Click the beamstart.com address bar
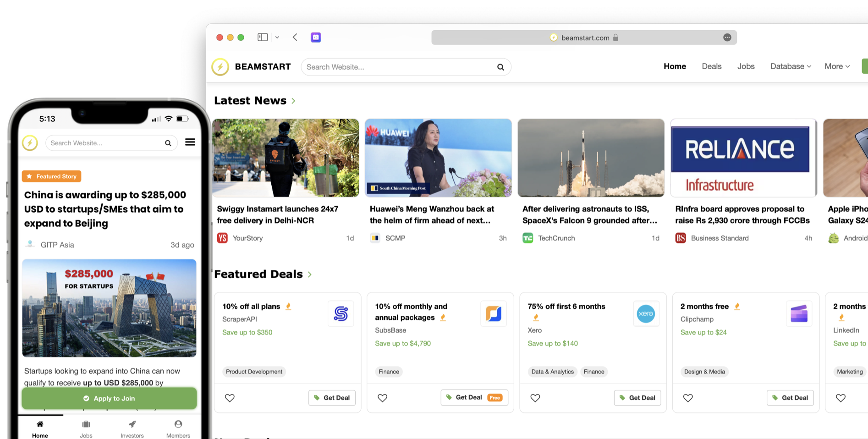 point(584,38)
